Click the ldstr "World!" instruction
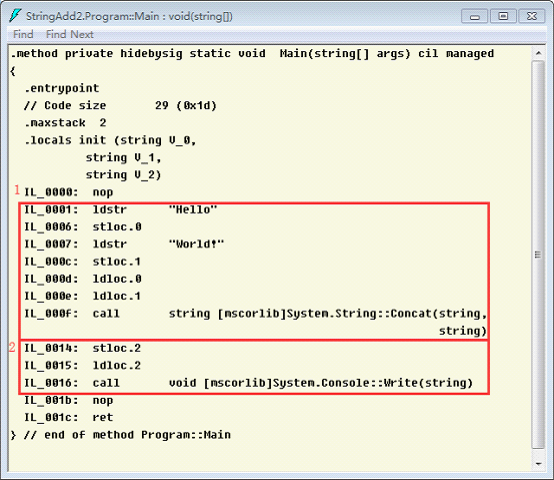The width and height of the screenshot is (554, 480). tap(124, 244)
